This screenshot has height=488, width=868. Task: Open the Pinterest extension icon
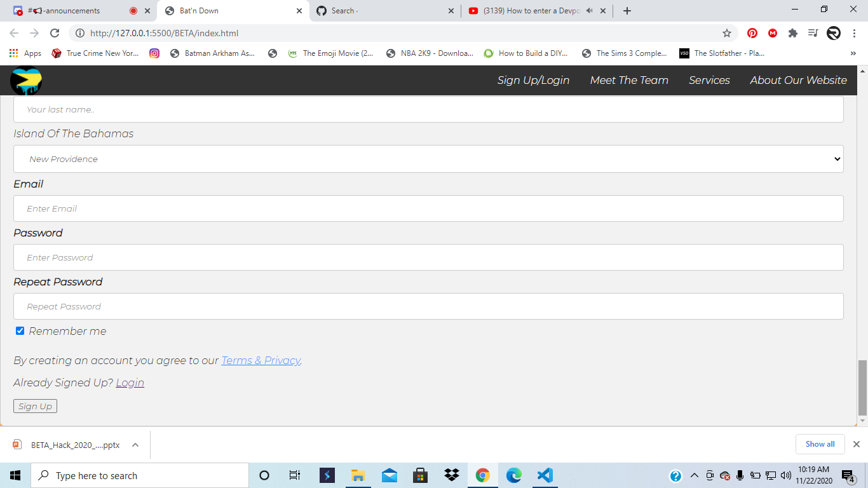[752, 33]
